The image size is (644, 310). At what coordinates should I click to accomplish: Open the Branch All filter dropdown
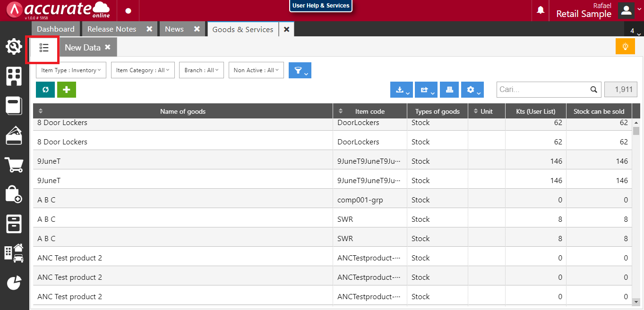pyautogui.click(x=202, y=70)
